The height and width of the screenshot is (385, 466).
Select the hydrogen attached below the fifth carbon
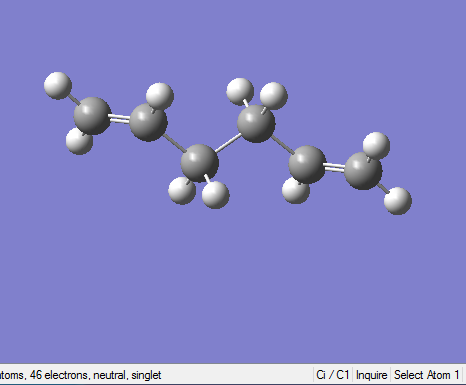296,190
